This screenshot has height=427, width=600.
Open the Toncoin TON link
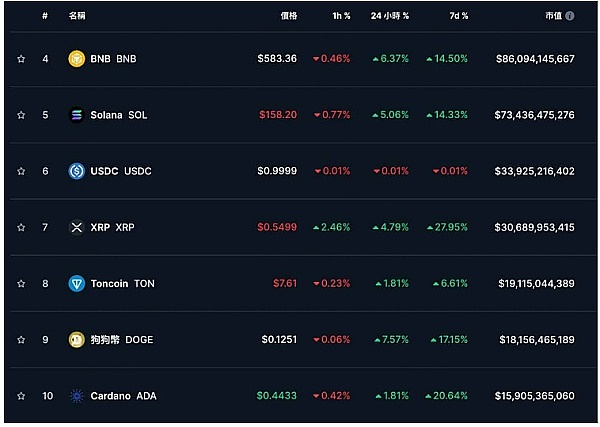coord(122,284)
